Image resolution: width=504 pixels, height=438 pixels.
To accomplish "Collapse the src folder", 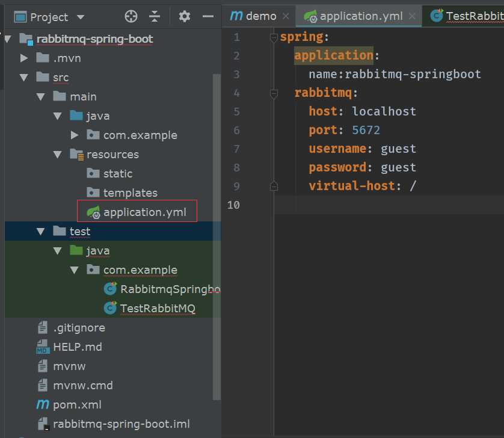I will click(x=24, y=78).
